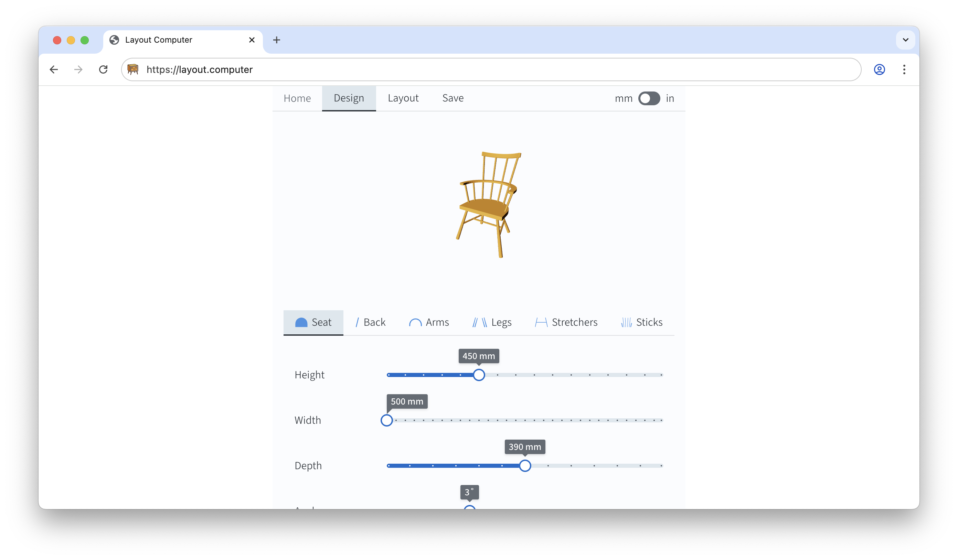
Task: Click the Seat dome icon
Action: 301,323
